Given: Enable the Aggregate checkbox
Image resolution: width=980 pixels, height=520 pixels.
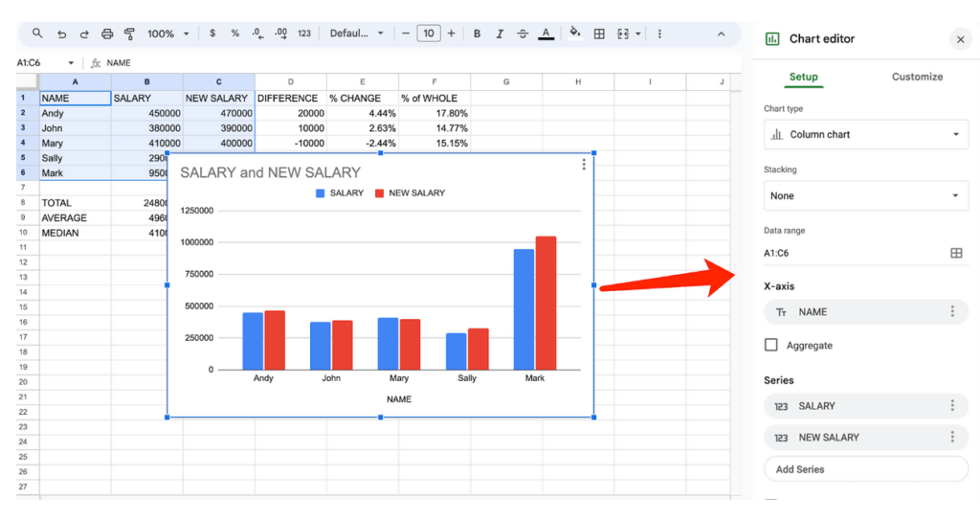Looking at the screenshot, I should pyautogui.click(x=771, y=345).
